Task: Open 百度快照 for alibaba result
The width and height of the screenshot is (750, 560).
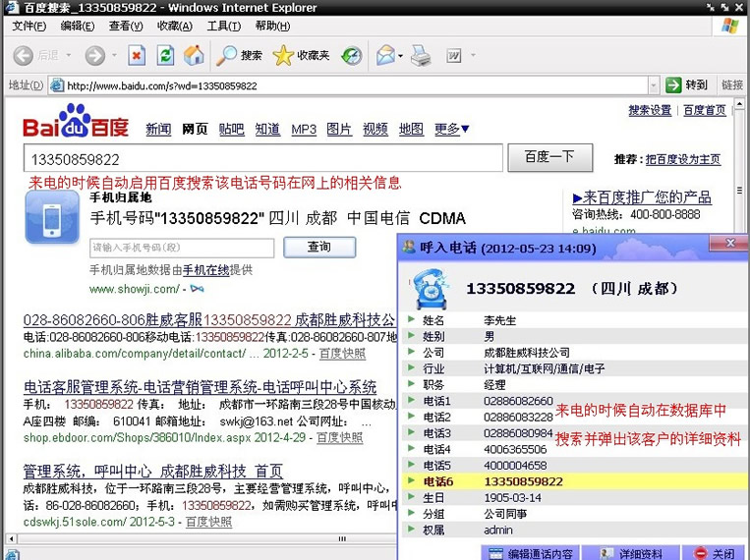Action: coord(342,354)
